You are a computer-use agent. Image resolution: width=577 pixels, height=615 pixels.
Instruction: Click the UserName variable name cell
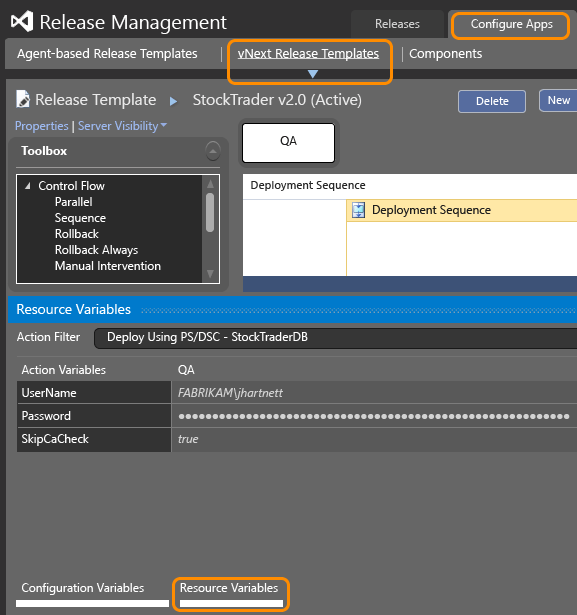tap(94, 393)
